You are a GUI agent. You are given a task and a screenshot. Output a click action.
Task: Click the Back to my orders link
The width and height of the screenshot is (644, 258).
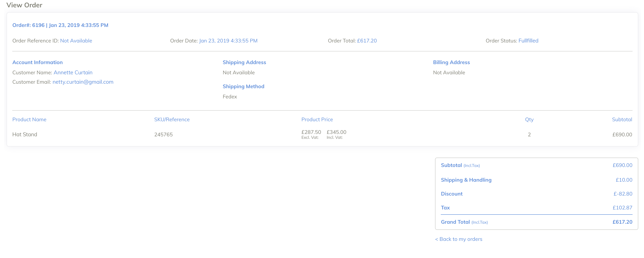[x=459, y=239]
